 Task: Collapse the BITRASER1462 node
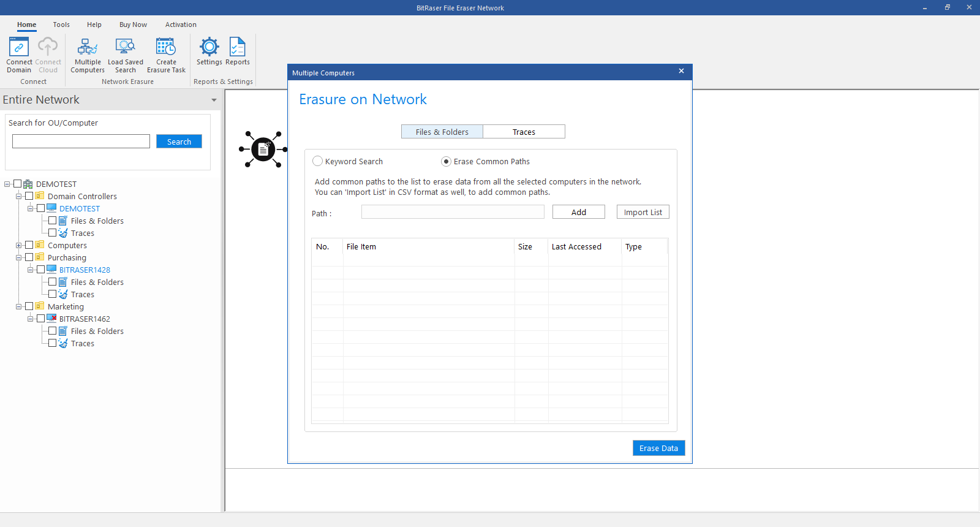pyautogui.click(x=30, y=319)
